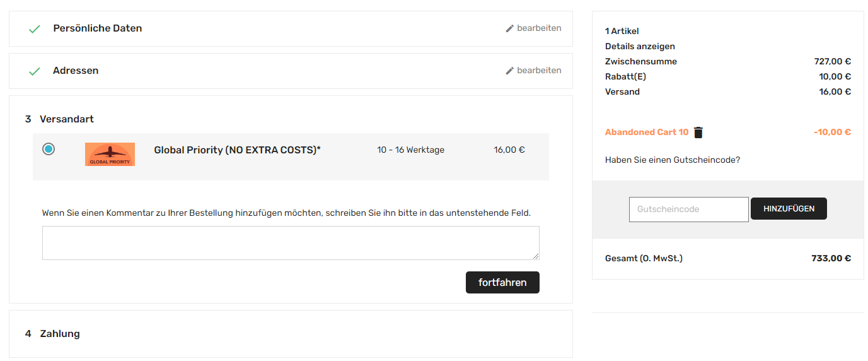Click the green checkmark beside Persönliche Daten
The height and width of the screenshot is (361, 868).
pos(35,29)
